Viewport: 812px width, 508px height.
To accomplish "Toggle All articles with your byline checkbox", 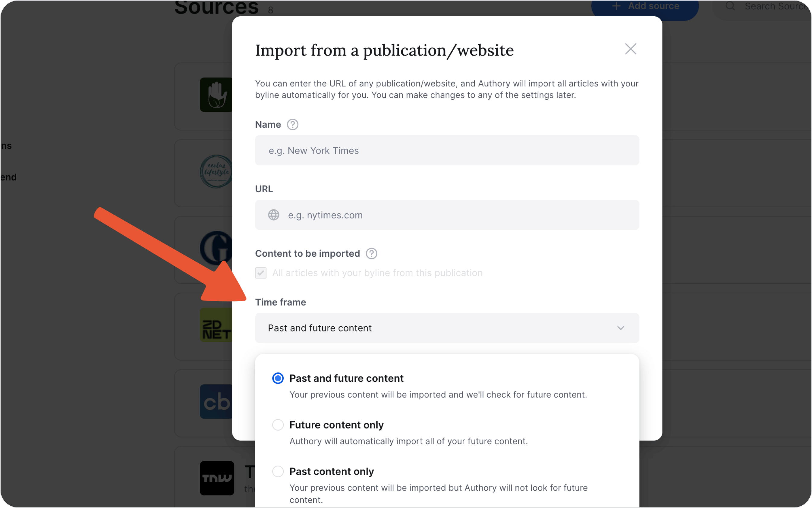I will click(261, 273).
